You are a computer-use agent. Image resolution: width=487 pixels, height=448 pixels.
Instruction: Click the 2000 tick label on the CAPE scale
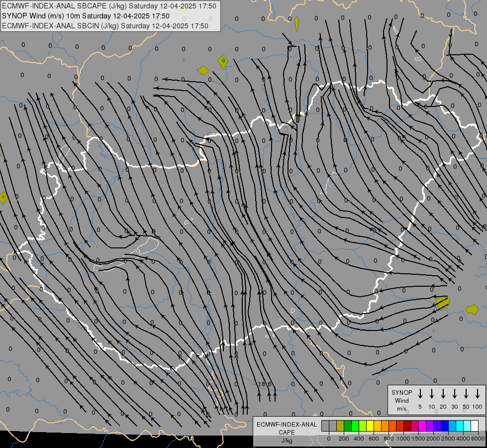tap(433, 439)
